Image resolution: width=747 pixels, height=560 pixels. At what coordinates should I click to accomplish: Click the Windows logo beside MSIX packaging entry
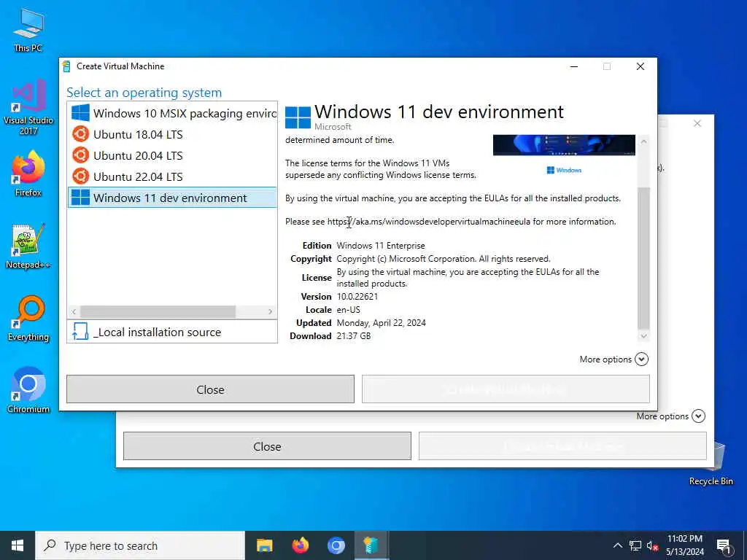click(80, 113)
